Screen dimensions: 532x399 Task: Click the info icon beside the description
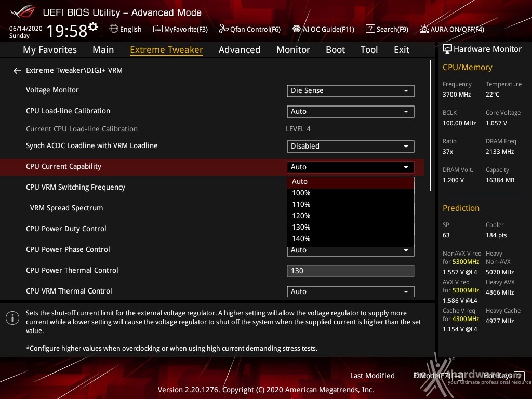pyautogui.click(x=12, y=318)
